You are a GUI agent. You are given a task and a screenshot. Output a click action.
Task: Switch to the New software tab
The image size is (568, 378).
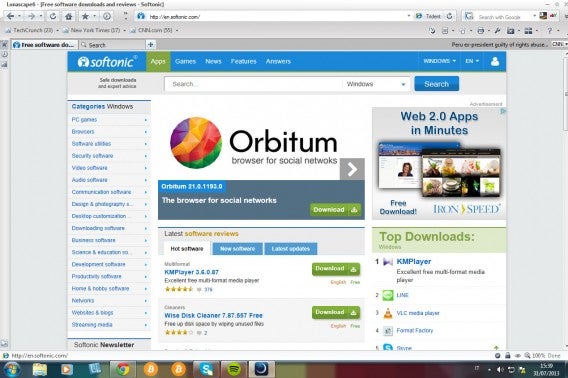pos(238,249)
